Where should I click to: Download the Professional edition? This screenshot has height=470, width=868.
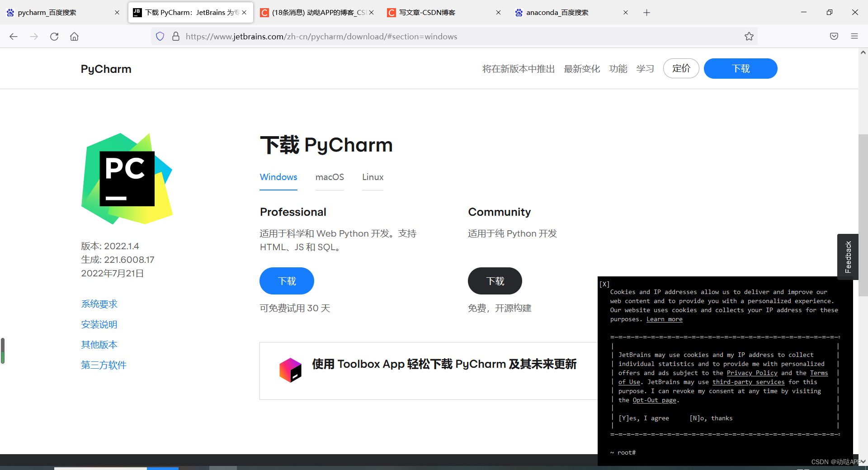click(287, 281)
